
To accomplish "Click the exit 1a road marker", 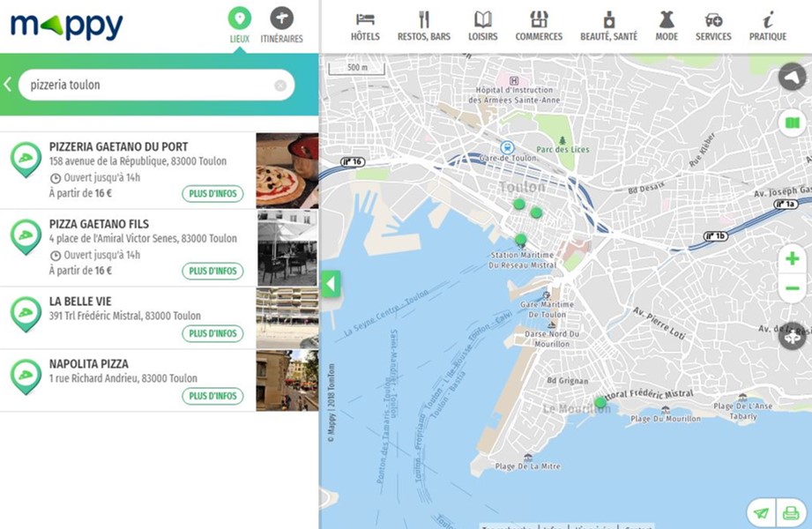I will pyautogui.click(x=786, y=205).
